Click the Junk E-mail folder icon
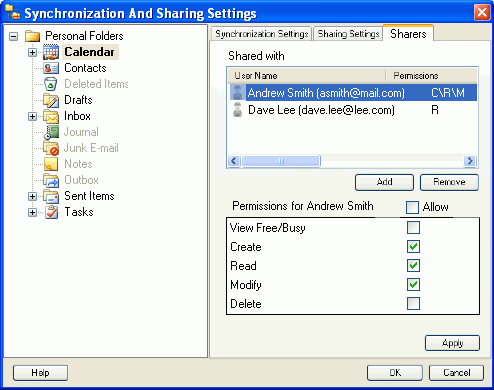Image resolution: width=494 pixels, height=390 pixels. click(x=51, y=148)
